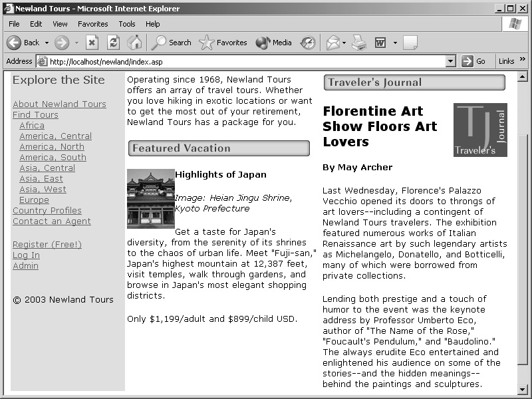Minimize the Internet Explorer window

click(x=499, y=9)
